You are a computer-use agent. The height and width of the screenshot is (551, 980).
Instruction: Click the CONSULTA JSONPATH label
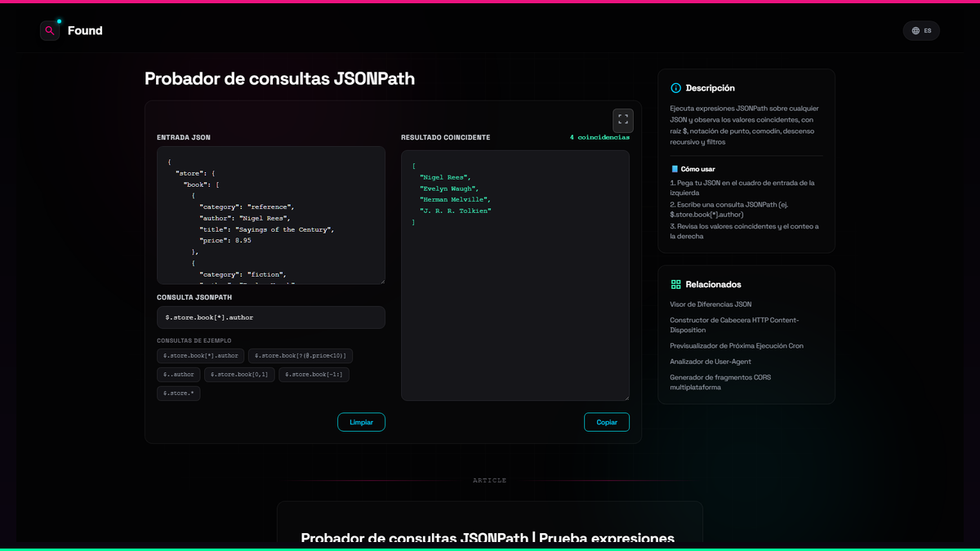point(194,298)
